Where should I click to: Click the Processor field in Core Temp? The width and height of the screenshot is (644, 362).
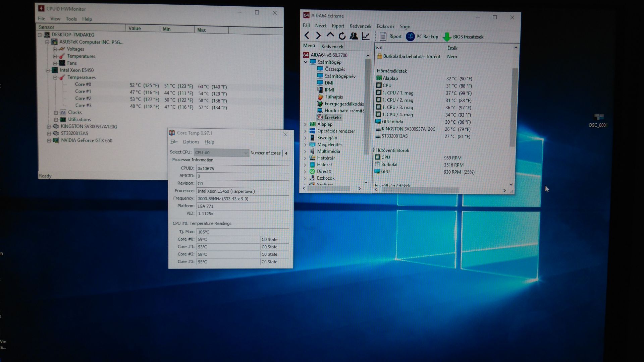point(243,191)
